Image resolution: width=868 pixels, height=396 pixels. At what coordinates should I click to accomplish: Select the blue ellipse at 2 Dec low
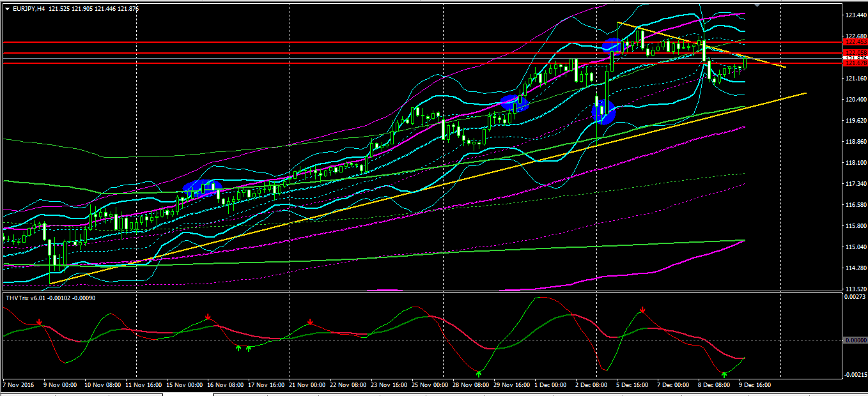tap(603, 112)
